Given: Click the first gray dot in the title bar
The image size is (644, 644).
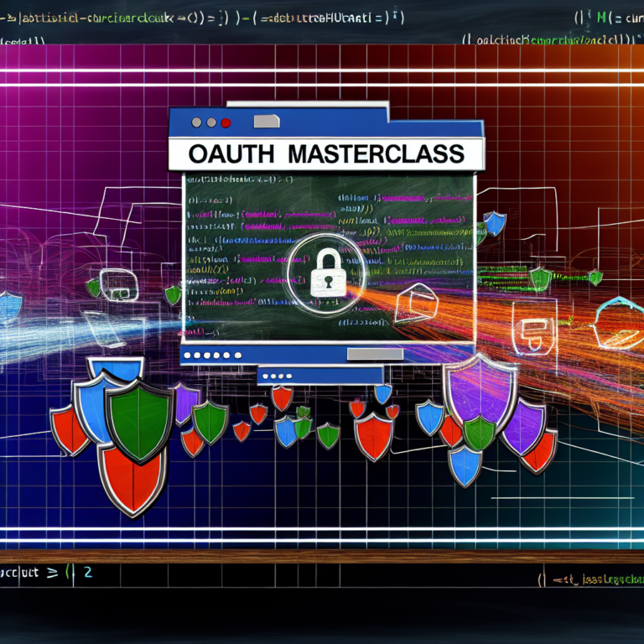Looking at the screenshot, I should [x=196, y=122].
